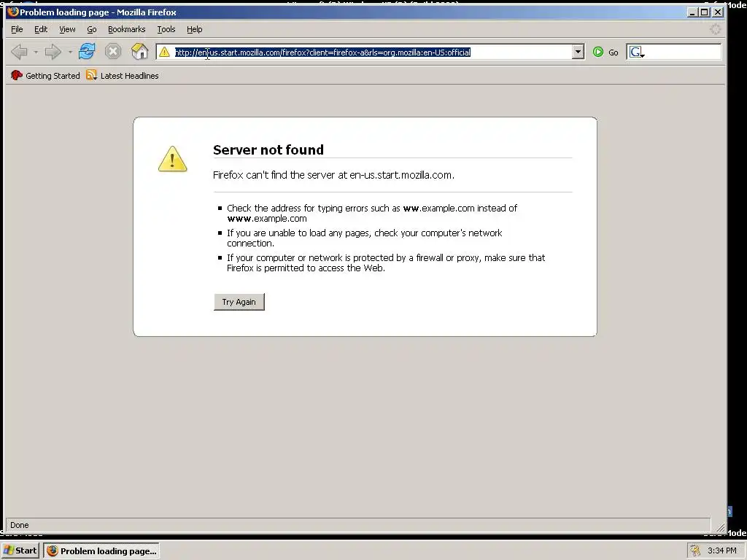
Task: Open the View menu
Action: pyautogui.click(x=67, y=29)
